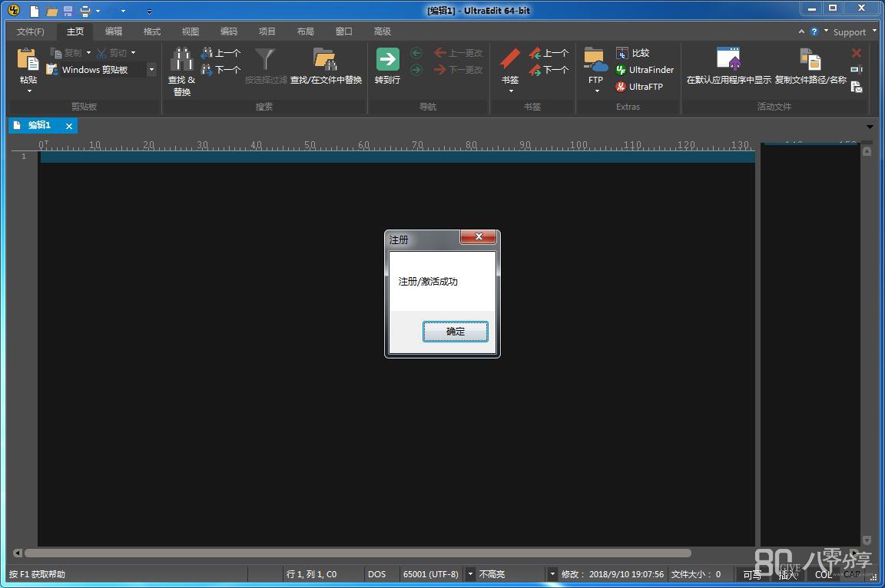Open 查找 & 替换 binoculars tool

(x=182, y=72)
